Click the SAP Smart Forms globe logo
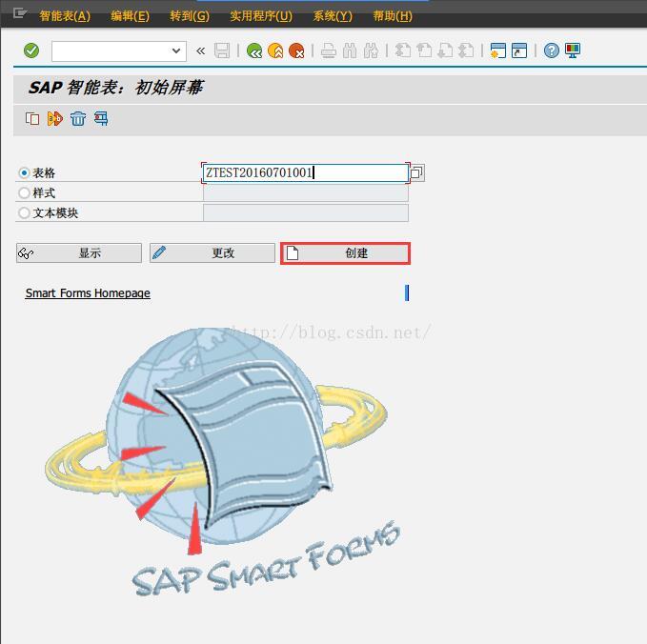This screenshot has width=647, height=644. (x=223, y=460)
